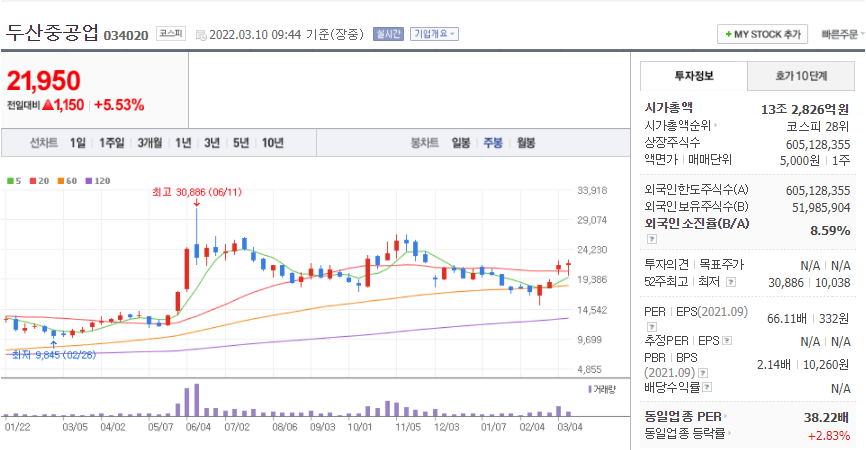This screenshot has width=866, height=450.
Task: Click the 실시간 realtime badge
Action: point(388,34)
